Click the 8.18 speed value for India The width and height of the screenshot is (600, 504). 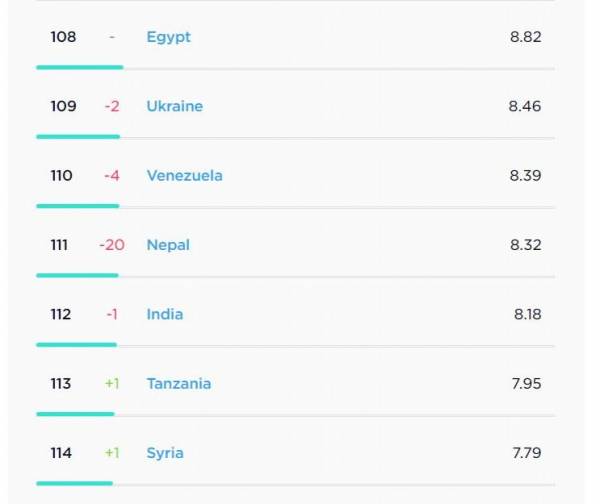point(527,314)
